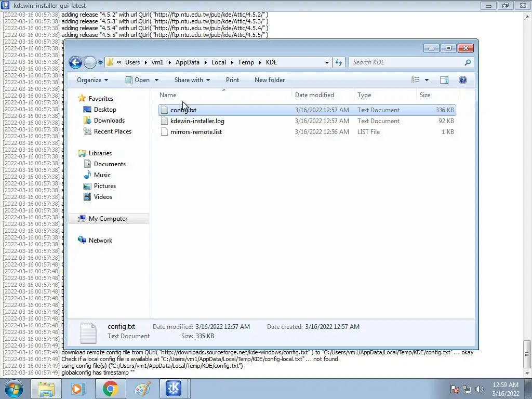This screenshot has height=399, width=532.
Task: Open Downloads in the navigation pane
Action: point(109,121)
